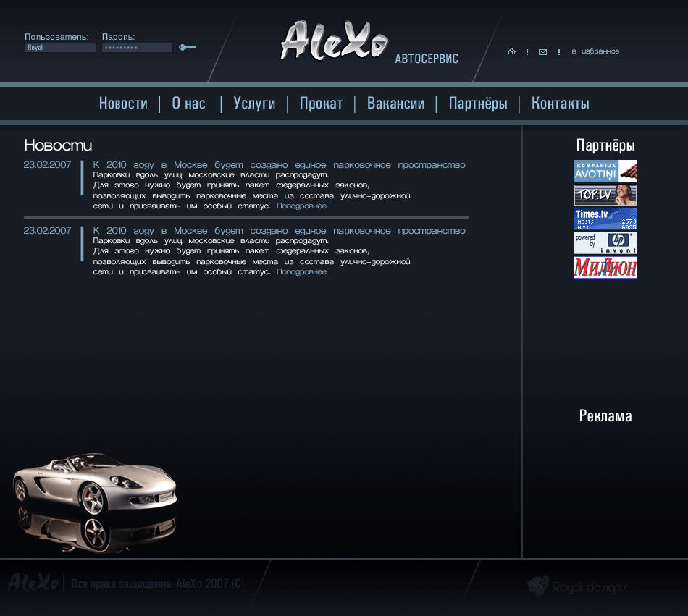Image resolution: width=688 pixels, height=616 pixels.
Task: Click the Пользователь field showing Royal
Action: 60,46
